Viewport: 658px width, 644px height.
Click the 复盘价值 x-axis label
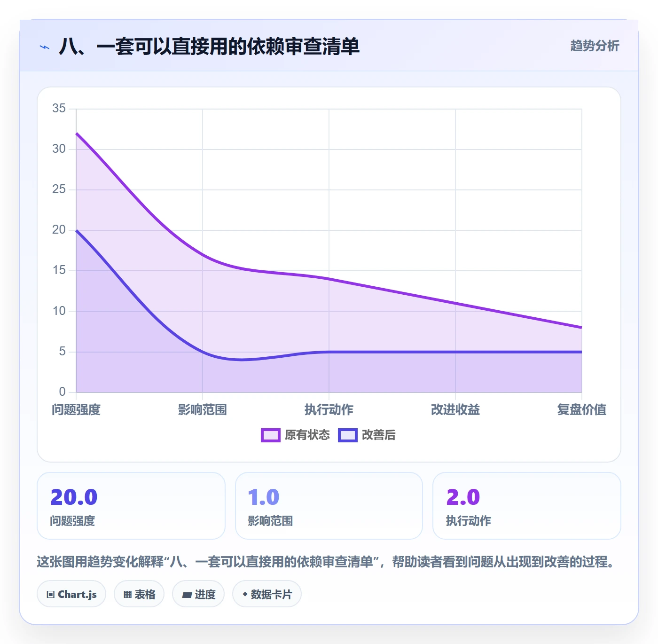582,410
